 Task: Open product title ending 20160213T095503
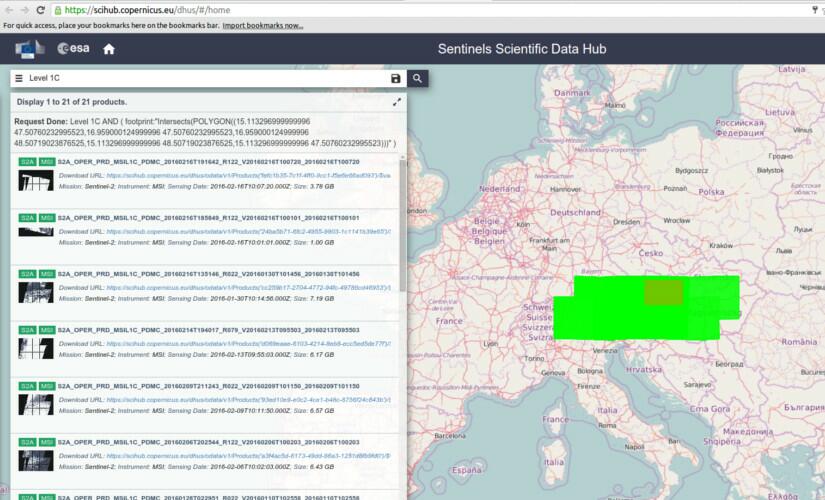(208, 330)
